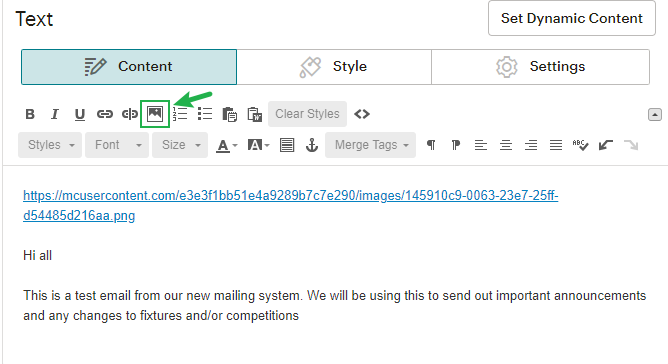Click the Clear Styles button
Viewport: 668px width, 364px height.
point(307,114)
